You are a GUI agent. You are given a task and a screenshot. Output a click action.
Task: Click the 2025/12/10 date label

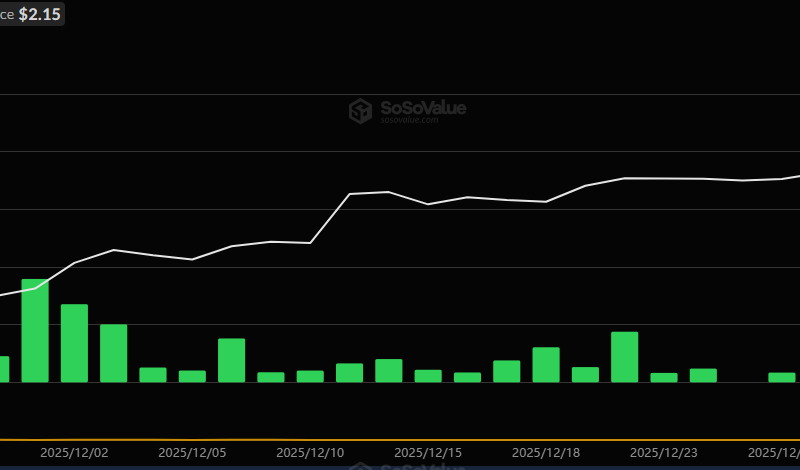[310, 453]
